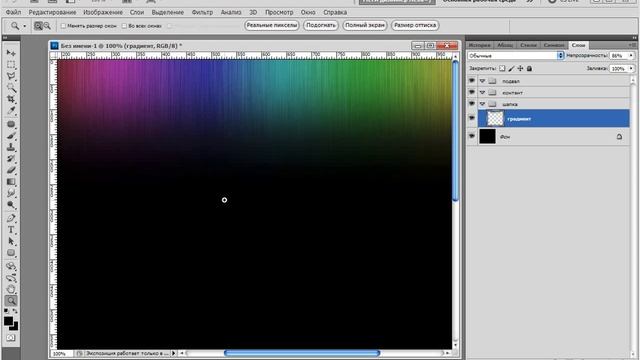Open status bar info arrow menu
The width and height of the screenshot is (640, 360).
pos(173,353)
